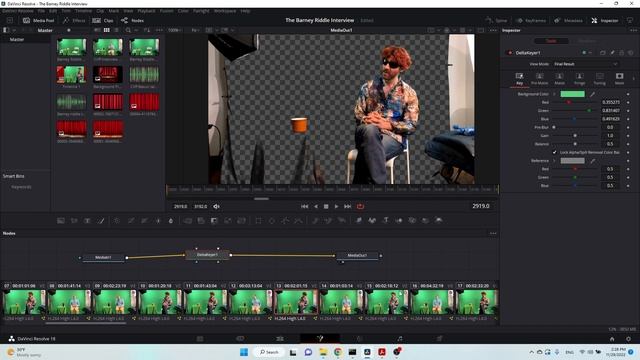
Task: Go to the Edit page icon
Action: [280, 338]
